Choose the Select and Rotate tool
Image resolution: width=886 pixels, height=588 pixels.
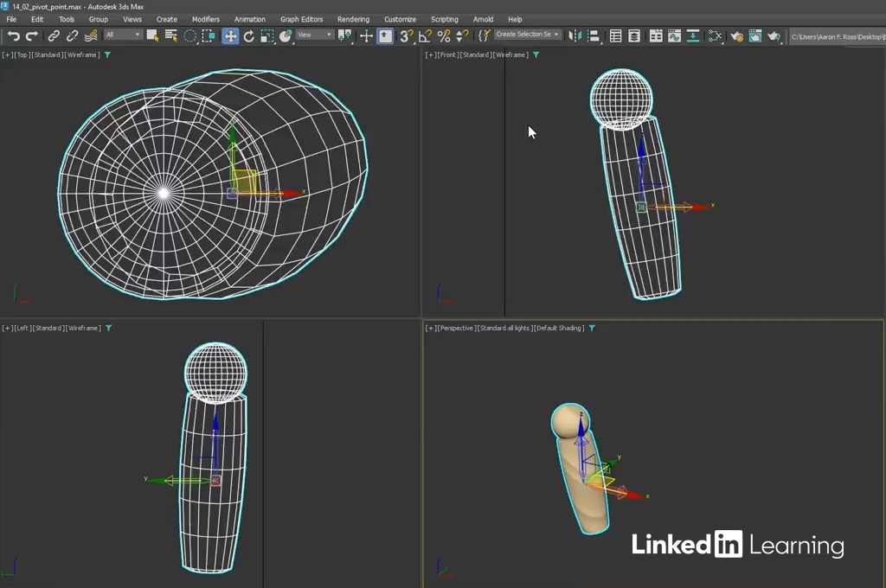pos(249,35)
